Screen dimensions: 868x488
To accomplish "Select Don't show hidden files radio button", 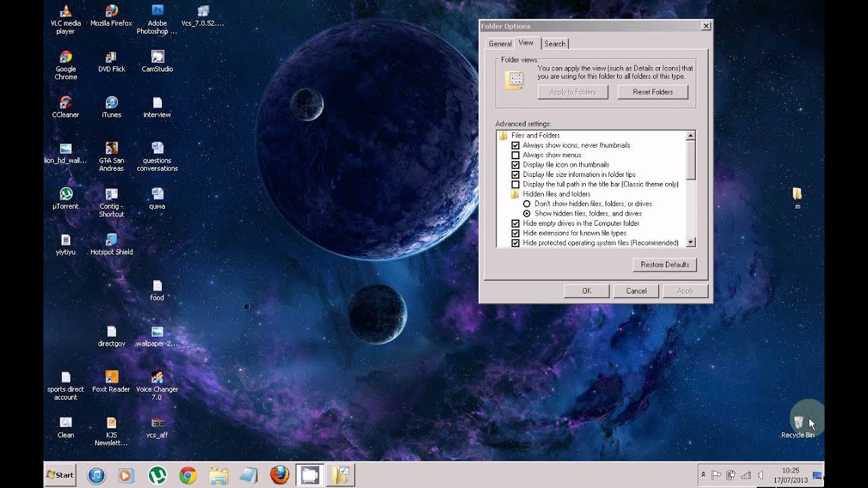I will point(527,204).
